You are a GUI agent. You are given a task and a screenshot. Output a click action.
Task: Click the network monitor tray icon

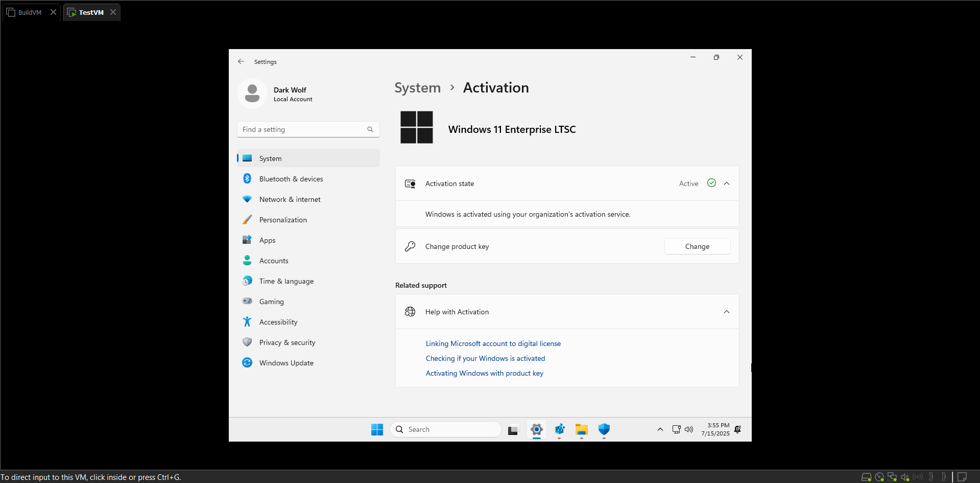pyautogui.click(x=676, y=429)
